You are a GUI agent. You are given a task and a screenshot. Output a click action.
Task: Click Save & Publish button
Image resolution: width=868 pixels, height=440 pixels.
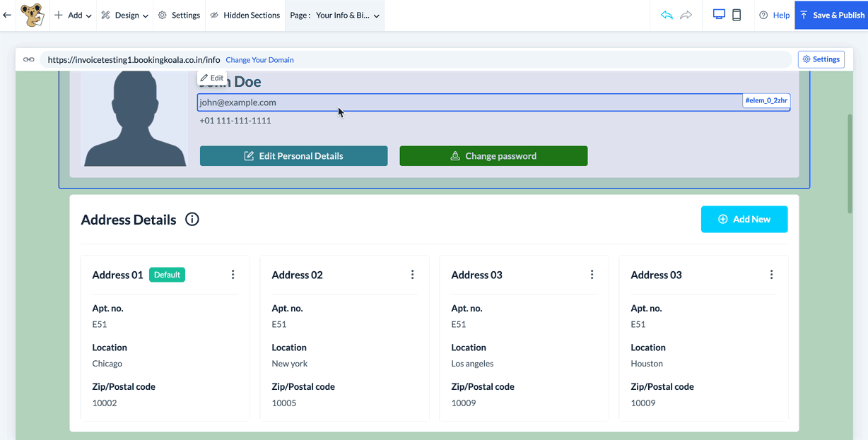tap(831, 15)
